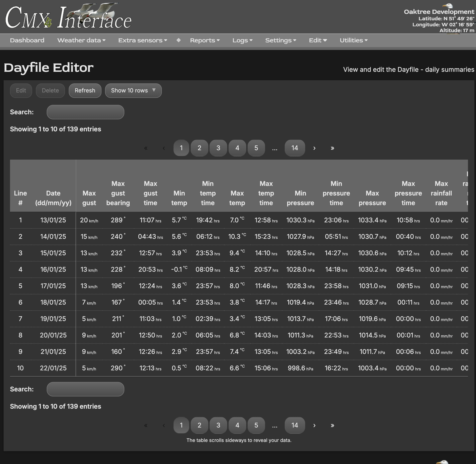This screenshot has height=464, width=476.
Task: Expand the Extra sensors menu
Action: click(142, 40)
